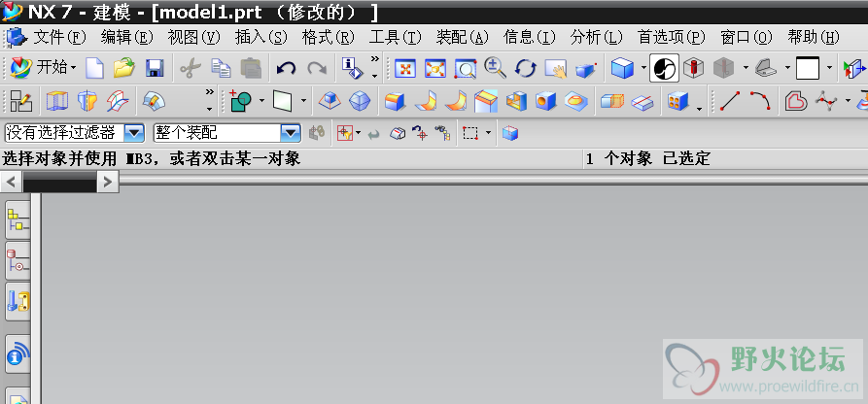The image size is (868, 404).
Task: Activate the pan hand tool
Action: click(556, 69)
